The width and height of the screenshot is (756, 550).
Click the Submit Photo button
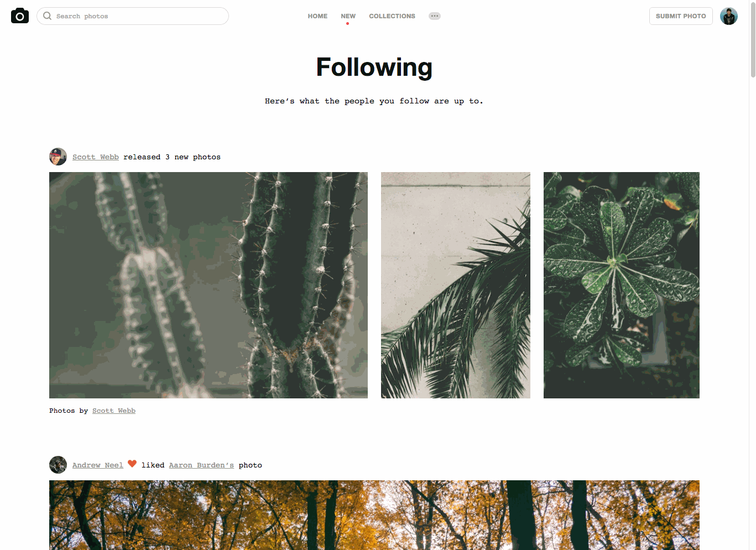(681, 16)
